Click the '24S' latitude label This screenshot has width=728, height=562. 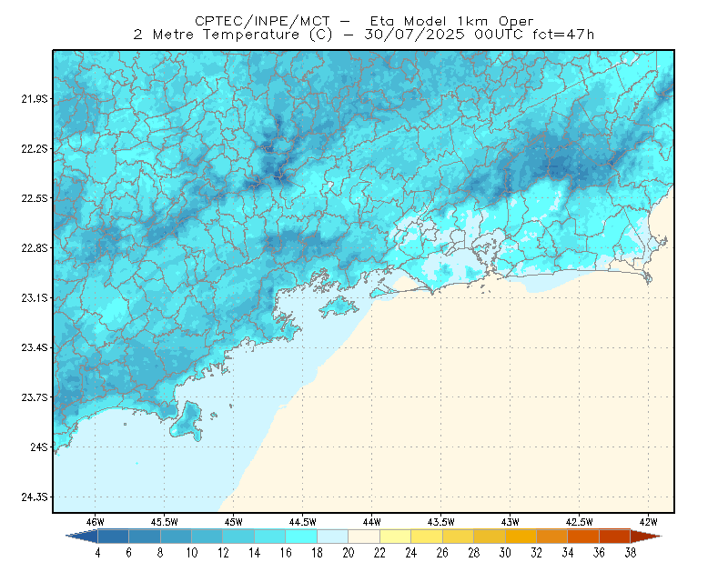tap(39, 447)
